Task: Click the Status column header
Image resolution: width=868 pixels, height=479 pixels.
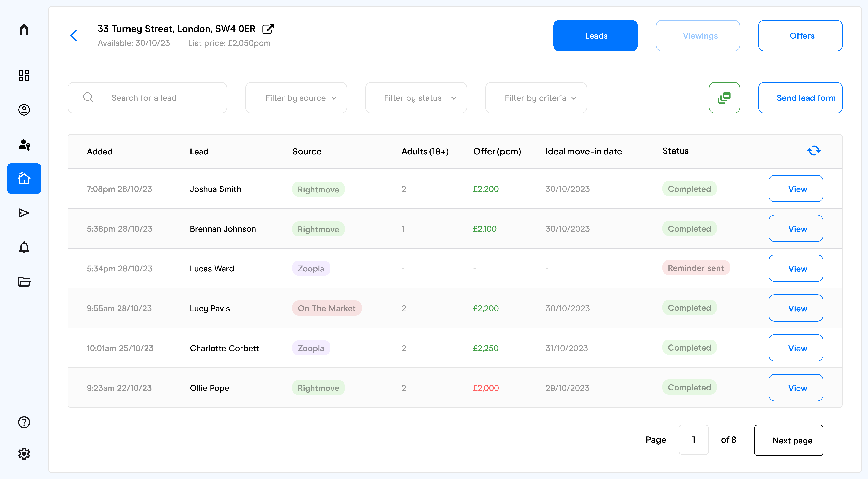Action: pos(675,151)
